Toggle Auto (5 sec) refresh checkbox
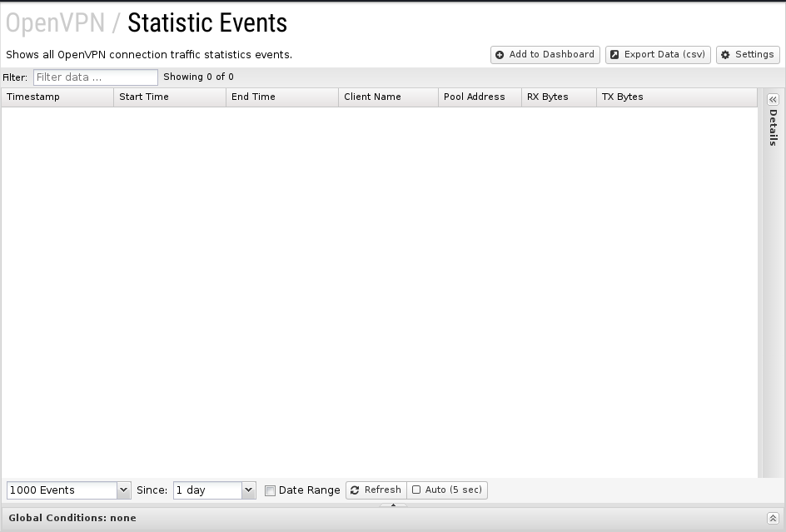Image resolution: width=786 pixels, height=532 pixels. pyautogui.click(x=416, y=490)
